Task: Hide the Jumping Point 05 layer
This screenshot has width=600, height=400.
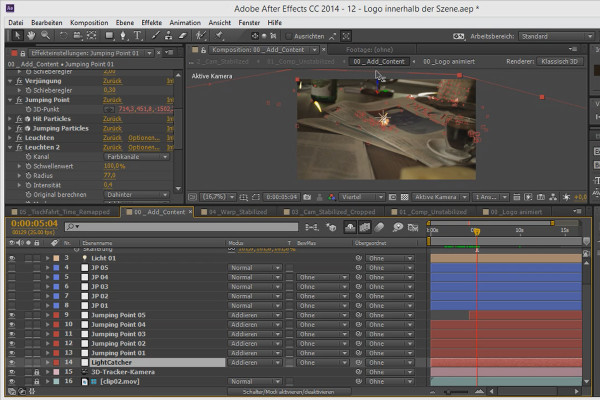Action: (x=12, y=315)
